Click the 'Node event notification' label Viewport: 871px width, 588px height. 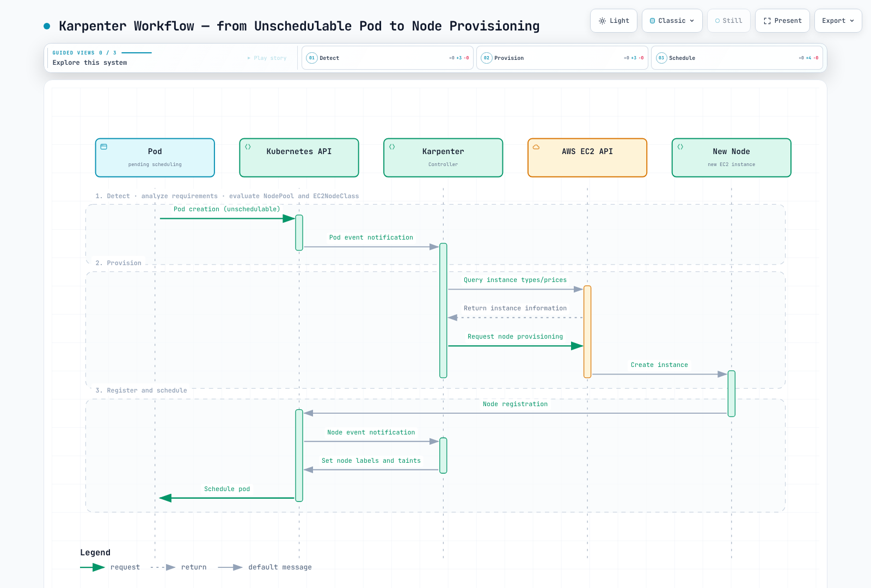click(371, 432)
